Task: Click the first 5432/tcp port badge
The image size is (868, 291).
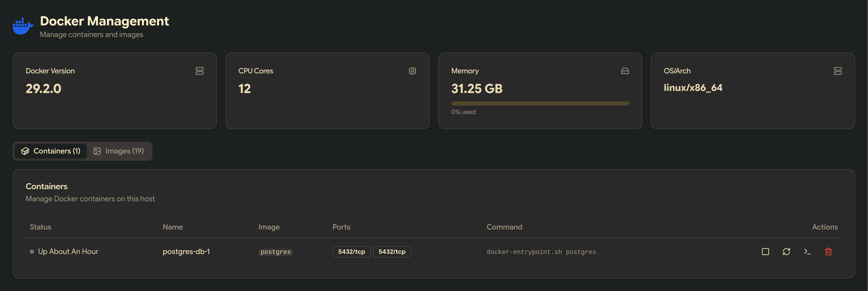Action: [x=351, y=252]
